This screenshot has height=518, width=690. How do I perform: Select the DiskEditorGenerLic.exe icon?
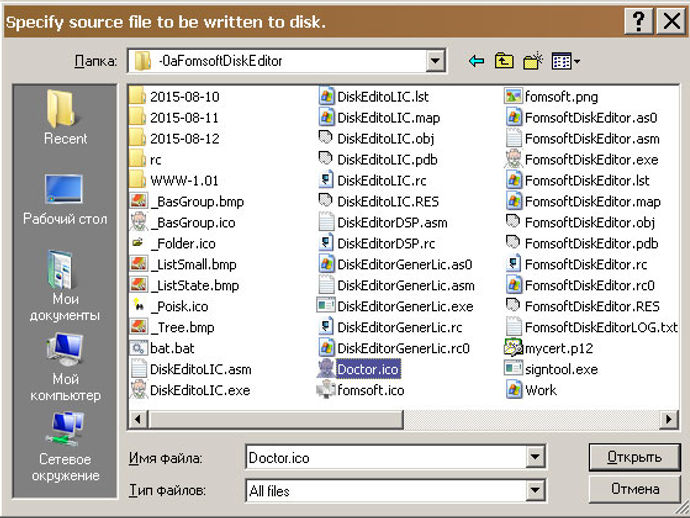click(x=326, y=305)
